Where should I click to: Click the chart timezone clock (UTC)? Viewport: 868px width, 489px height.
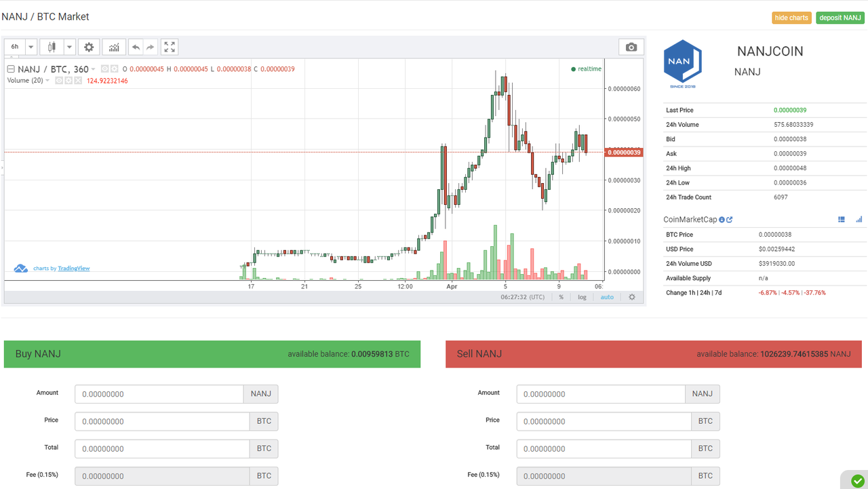pos(522,297)
